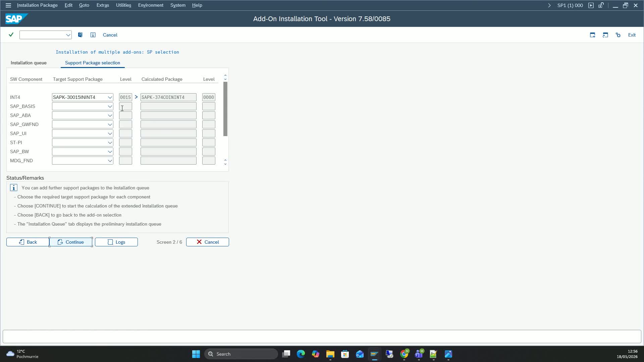Image resolution: width=644 pixels, height=362 pixels.
Task: Open Microsoft Edge from the taskbar
Action: [x=301, y=354]
